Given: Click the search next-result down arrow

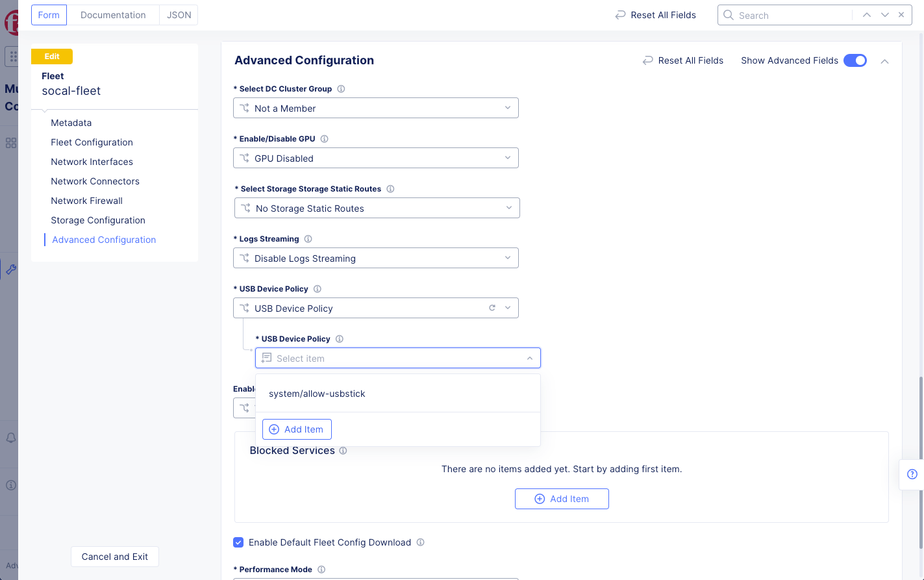Looking at the screenshot, I should click(884, 15).
